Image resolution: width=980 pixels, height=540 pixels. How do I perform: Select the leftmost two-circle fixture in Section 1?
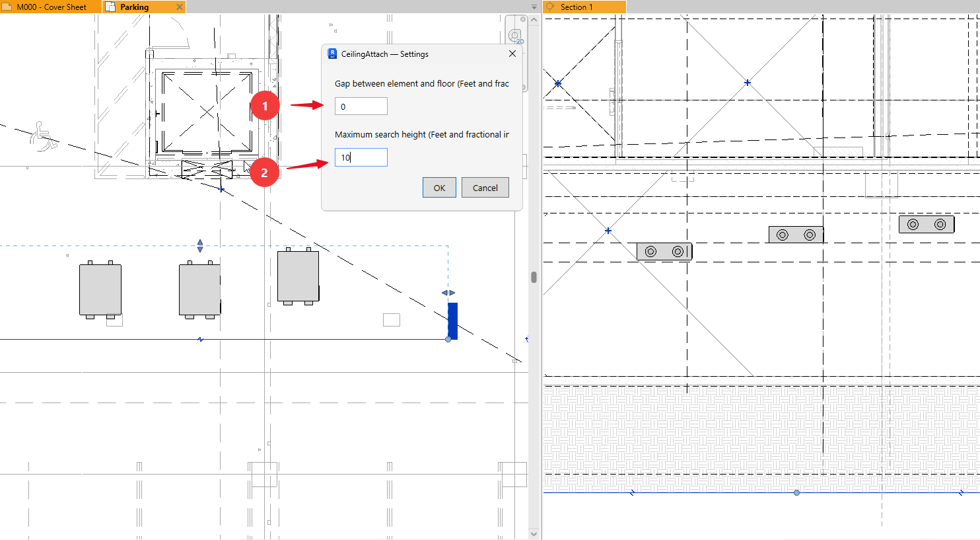[664, 251]
